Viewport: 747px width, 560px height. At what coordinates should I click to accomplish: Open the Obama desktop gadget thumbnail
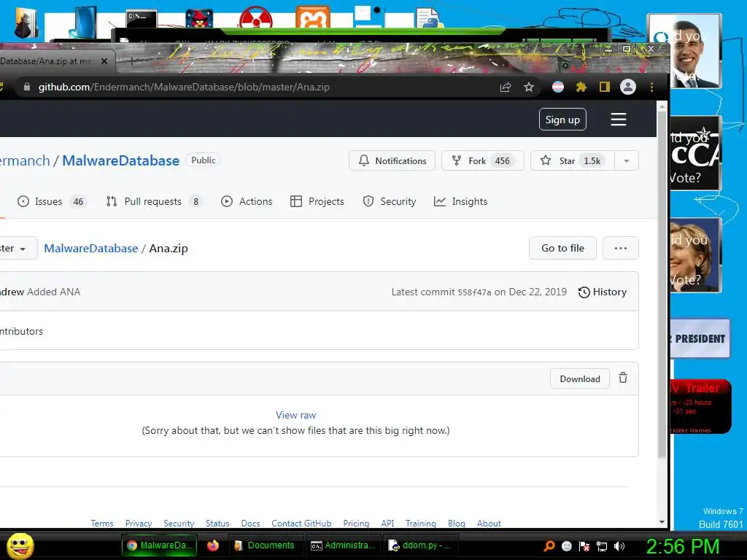(684, 51)
